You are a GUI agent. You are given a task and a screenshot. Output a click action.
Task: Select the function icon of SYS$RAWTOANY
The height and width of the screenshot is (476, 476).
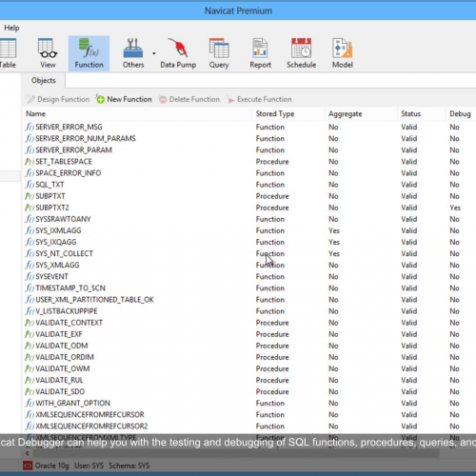[30, 219]
